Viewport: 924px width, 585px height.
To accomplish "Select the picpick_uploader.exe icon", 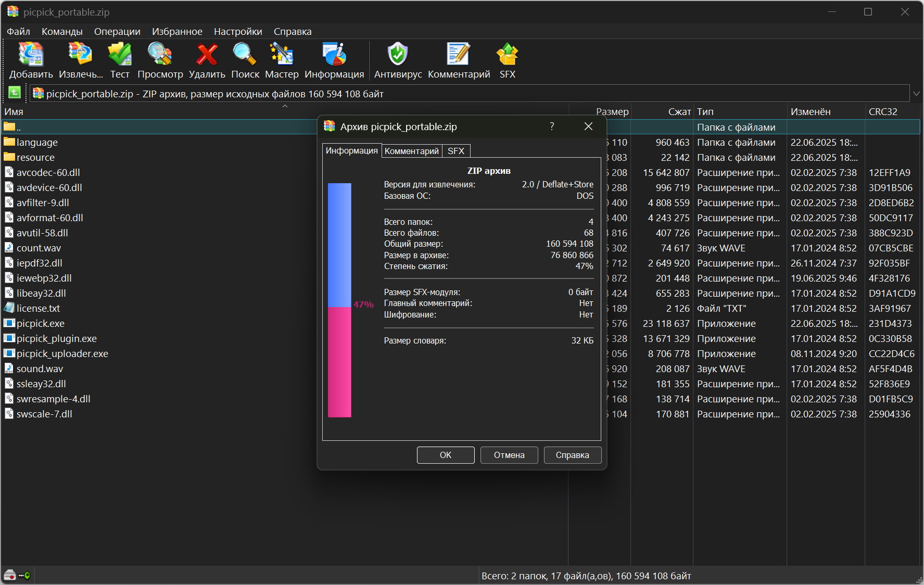I will (x=9, y=353).
